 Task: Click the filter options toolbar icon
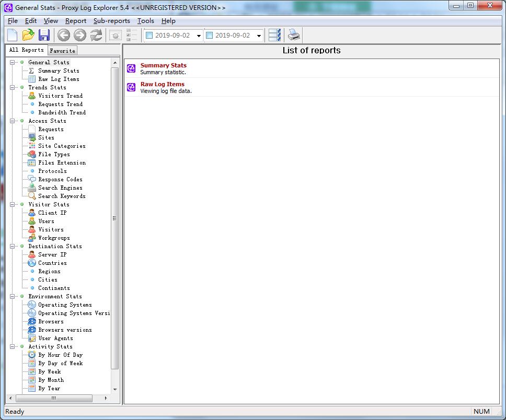(x=274, y=35)
